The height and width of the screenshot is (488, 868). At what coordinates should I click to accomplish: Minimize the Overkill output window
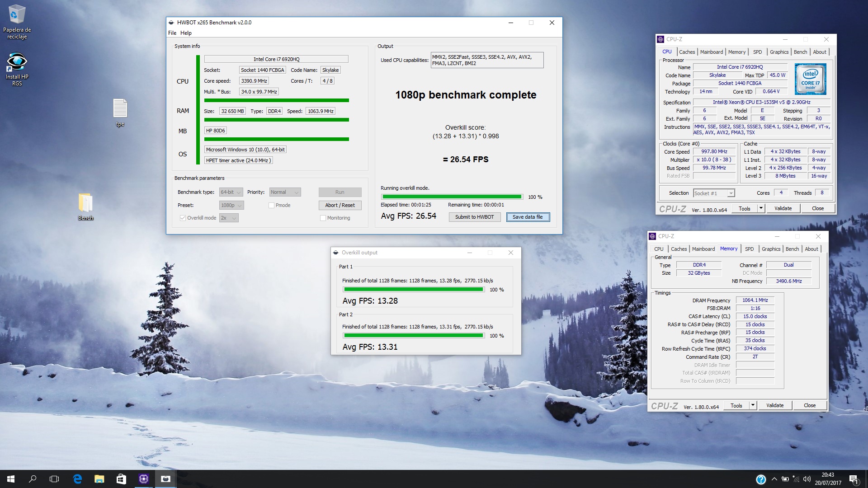(469, 253)
